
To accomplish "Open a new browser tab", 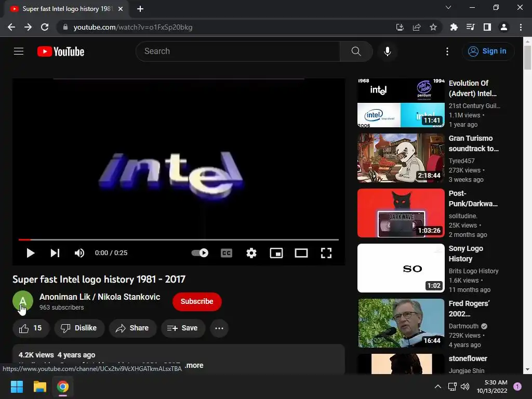I will 140,9.
